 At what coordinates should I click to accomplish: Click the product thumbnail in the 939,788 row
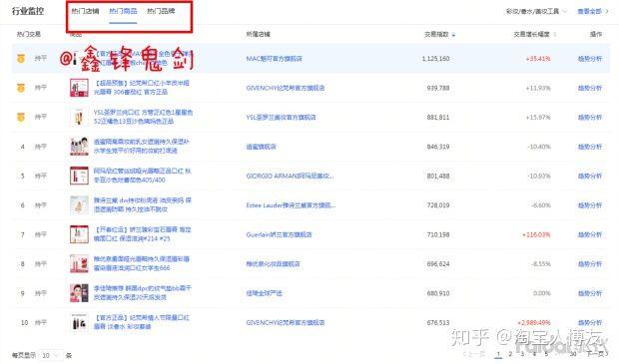[x=79, y=88]
